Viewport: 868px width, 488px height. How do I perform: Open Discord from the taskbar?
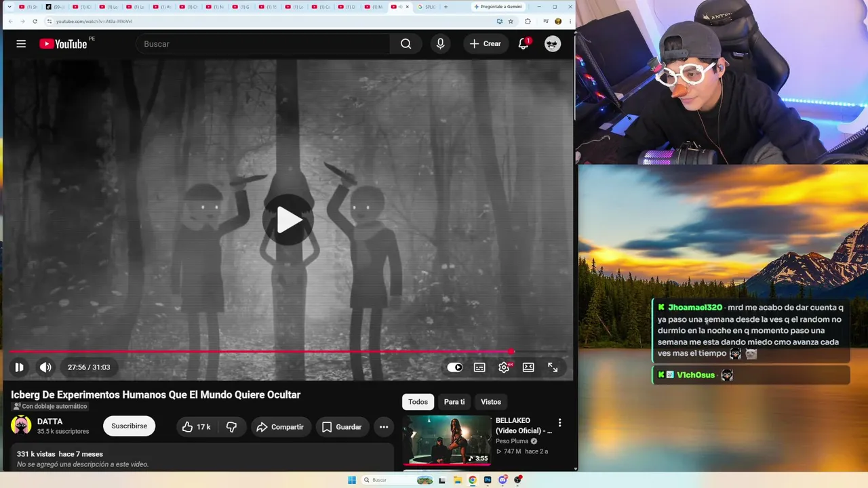(x=502, y=480)
